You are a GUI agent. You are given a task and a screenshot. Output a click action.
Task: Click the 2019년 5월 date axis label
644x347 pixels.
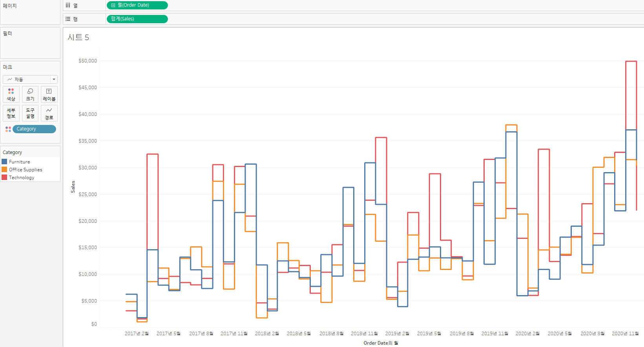[429, 334]
